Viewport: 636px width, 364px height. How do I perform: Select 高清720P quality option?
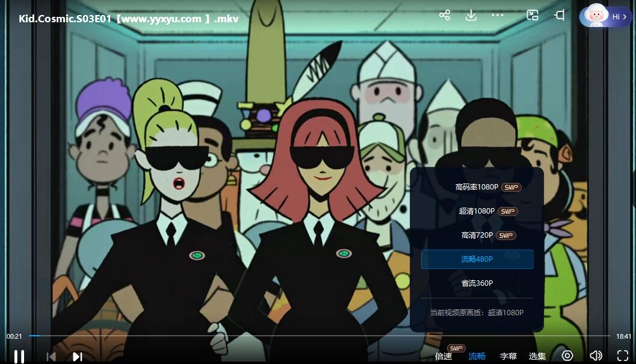tap(477, 235)
